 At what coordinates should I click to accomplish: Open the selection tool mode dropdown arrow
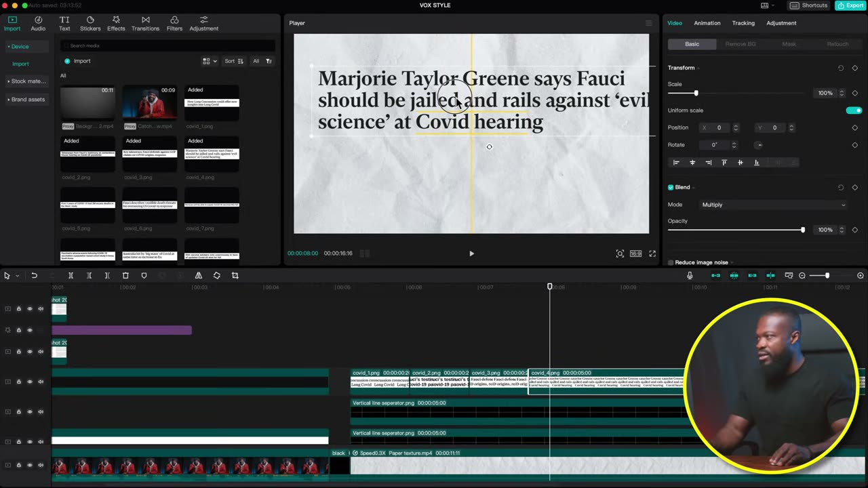pos(17,276)
